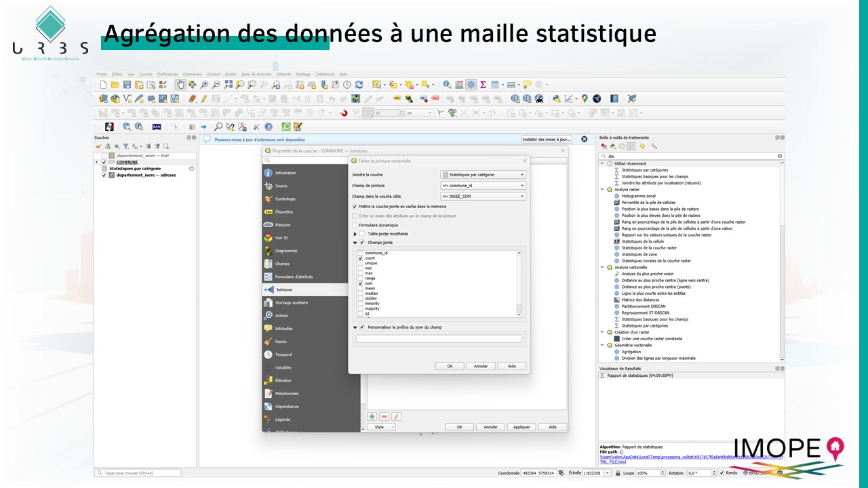Click Aide in the join editor dialog

click(512, 366)
